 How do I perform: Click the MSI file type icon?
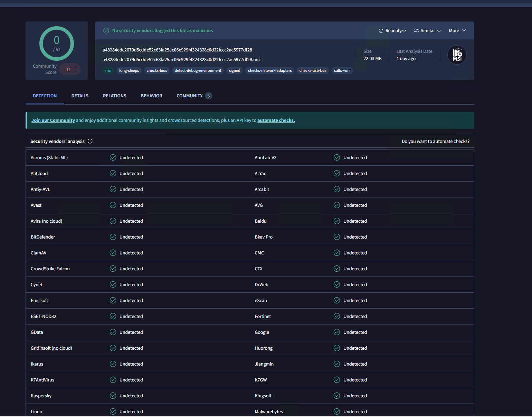pos(457,55)
